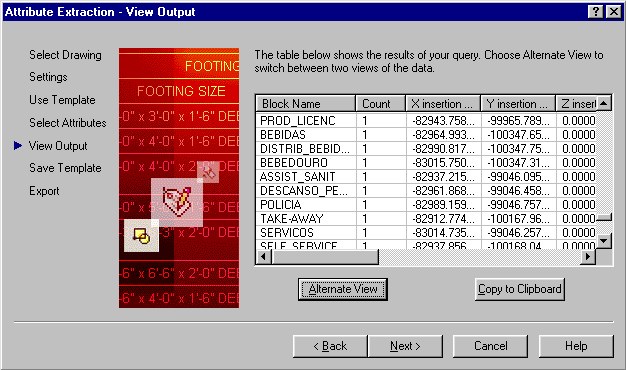Select the Select Drawing step
626x370 pixels.
pos(65,55)
